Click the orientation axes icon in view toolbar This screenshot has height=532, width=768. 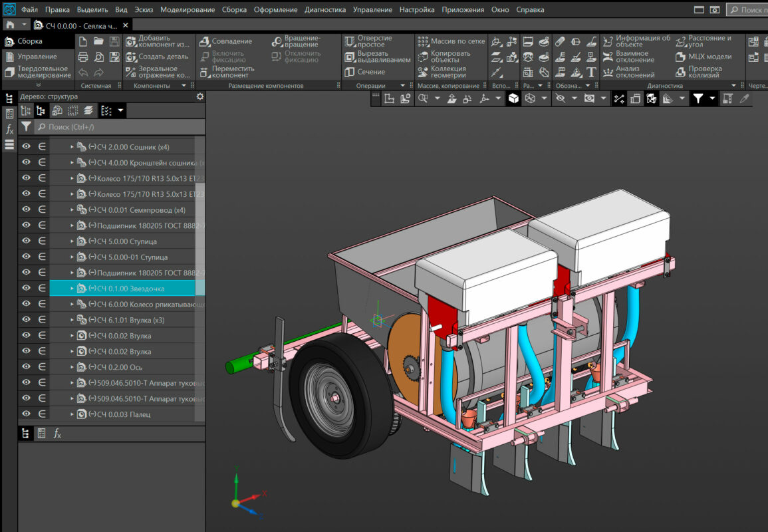(x=485, y=98)
